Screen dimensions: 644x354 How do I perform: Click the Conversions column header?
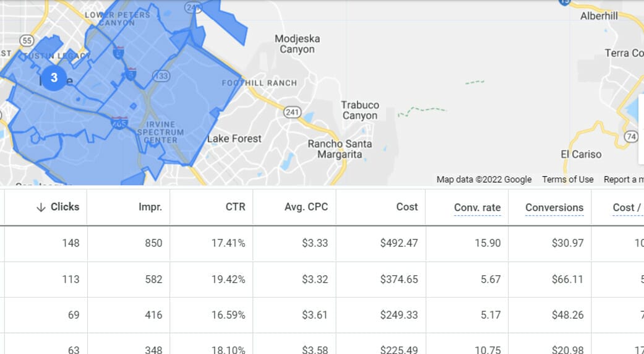coord(554,207)
